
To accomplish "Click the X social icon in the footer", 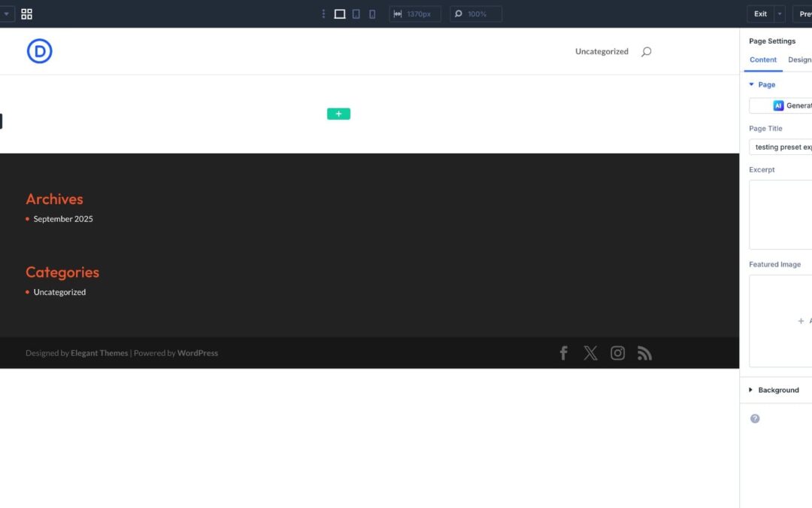I will pyautogui.click(x=590, y=352).
